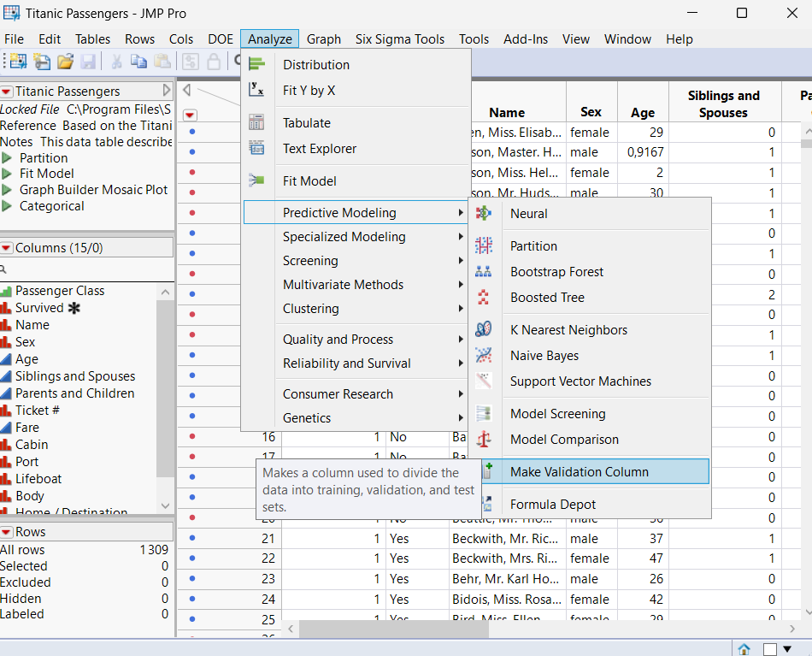Click the Distribution icon in the Analyze menu

pos(256,64)
